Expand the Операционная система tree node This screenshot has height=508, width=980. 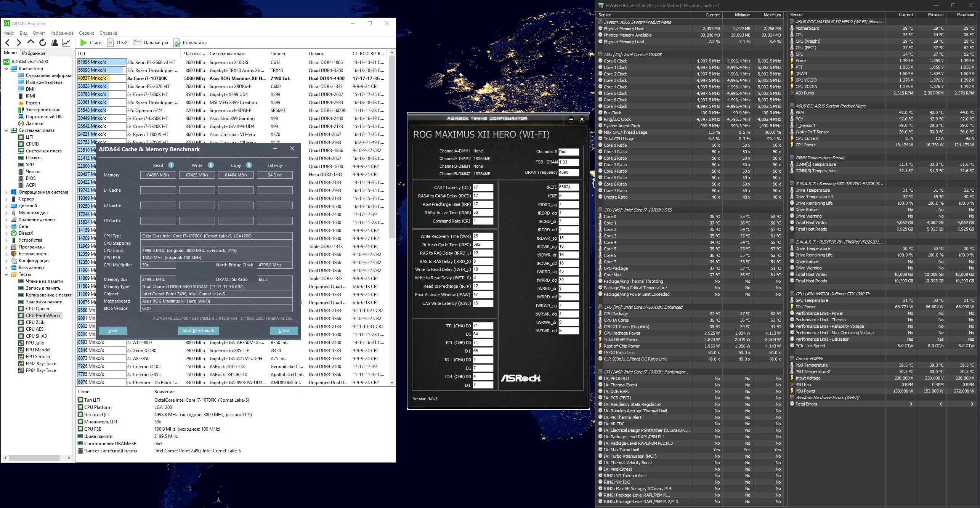pos(6,192)
